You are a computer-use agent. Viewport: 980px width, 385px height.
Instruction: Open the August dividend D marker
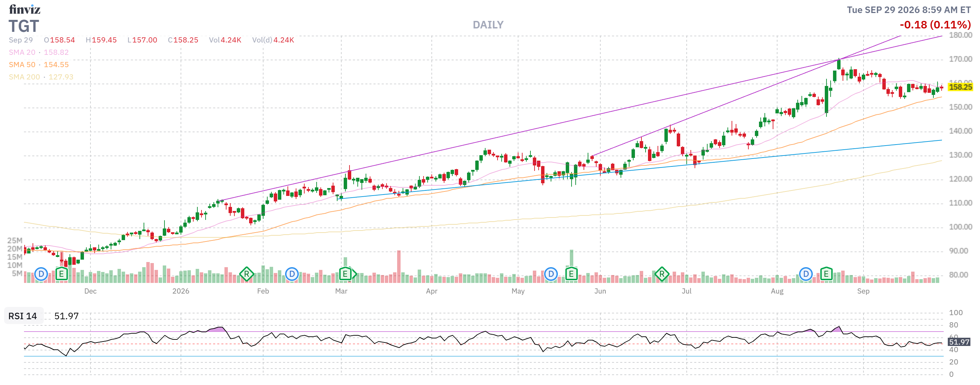806,274
